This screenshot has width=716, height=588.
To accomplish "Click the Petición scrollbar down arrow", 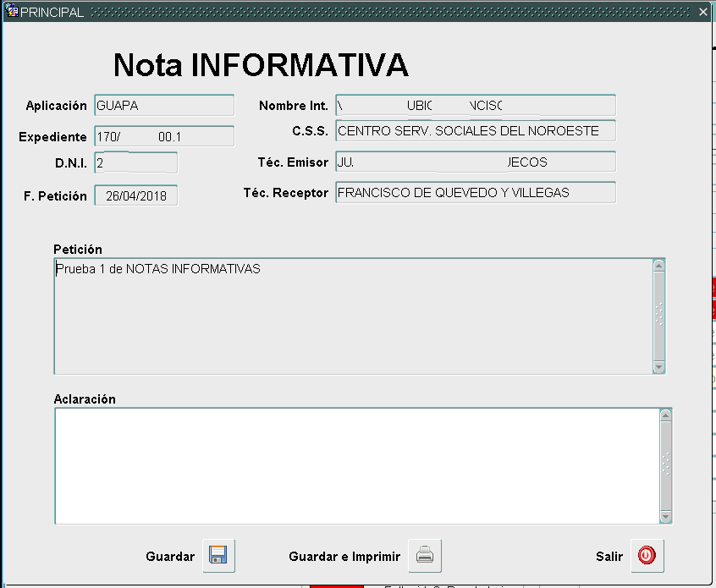I will [x=658, y=368].
